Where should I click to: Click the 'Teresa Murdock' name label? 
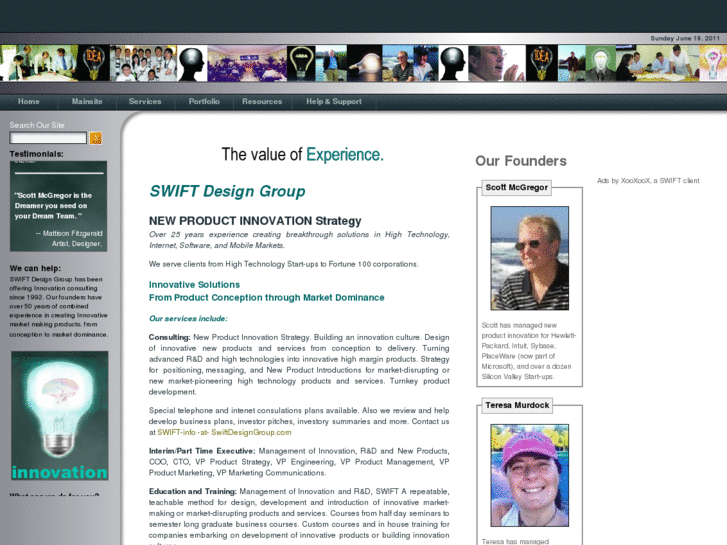[517, 405]
